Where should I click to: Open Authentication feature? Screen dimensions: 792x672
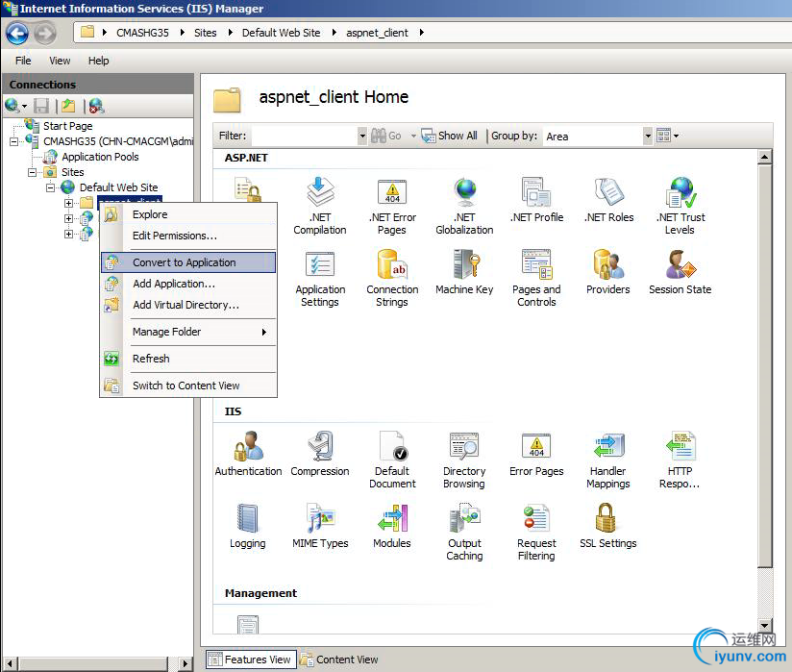[248, 453]
